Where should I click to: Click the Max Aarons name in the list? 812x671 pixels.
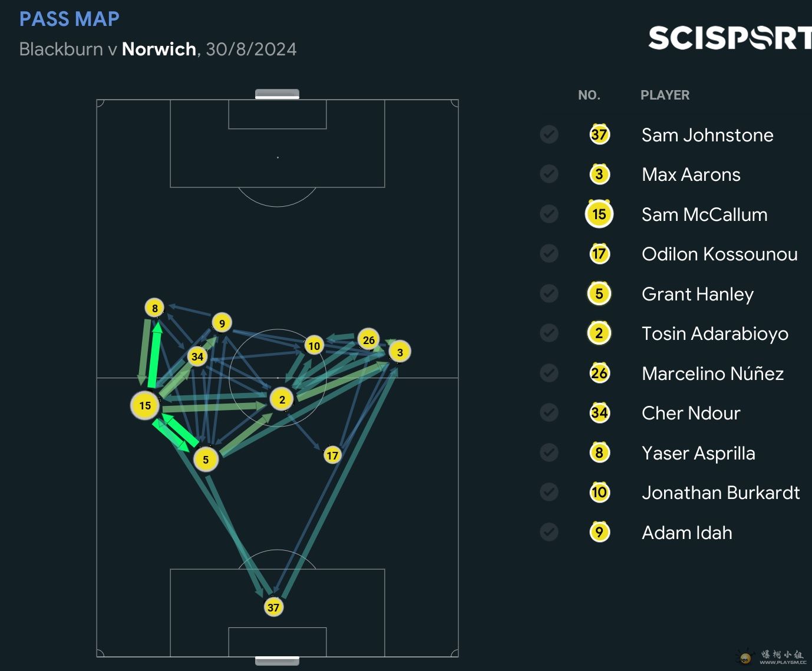(691, 175)
